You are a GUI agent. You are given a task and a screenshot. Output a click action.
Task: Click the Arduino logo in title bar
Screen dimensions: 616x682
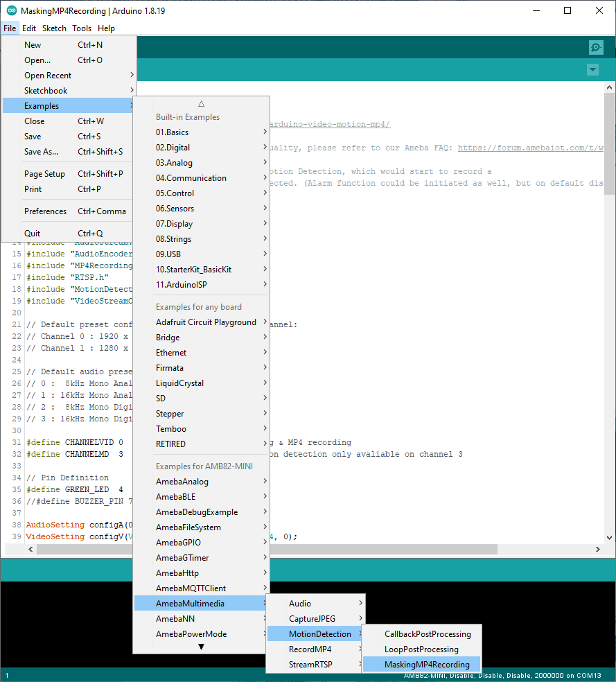click(12, 10)
